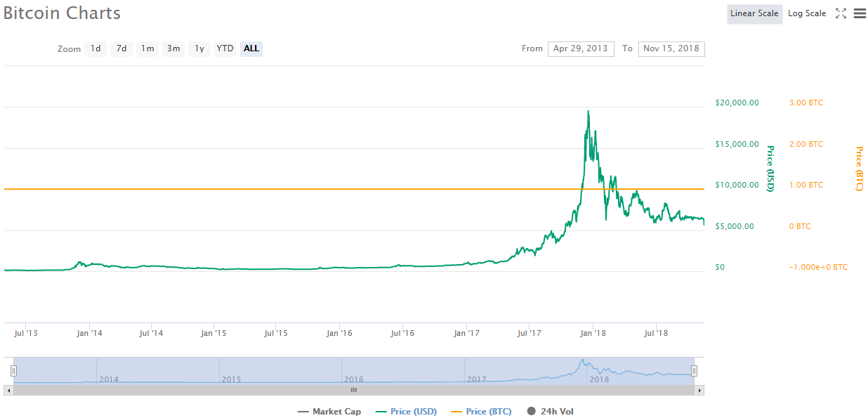This screenshot has width=868, height=418.
Task: Click the $15,000.00 axis label
Action: coord(737,144)
